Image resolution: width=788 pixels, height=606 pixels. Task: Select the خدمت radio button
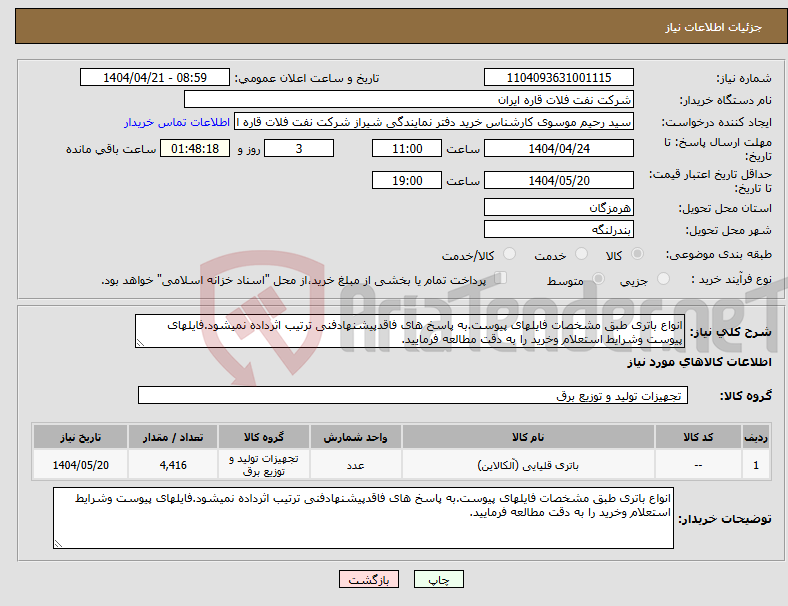(581, 254)
